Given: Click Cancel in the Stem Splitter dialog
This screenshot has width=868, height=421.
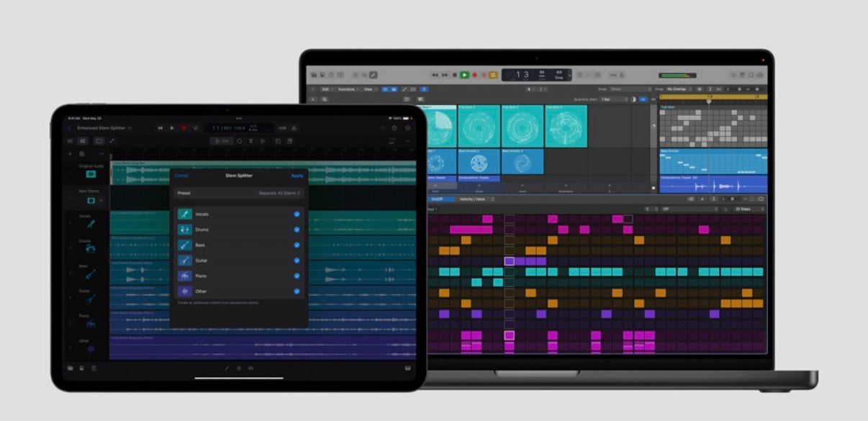Looking at the screenshot, I should 181,176.
